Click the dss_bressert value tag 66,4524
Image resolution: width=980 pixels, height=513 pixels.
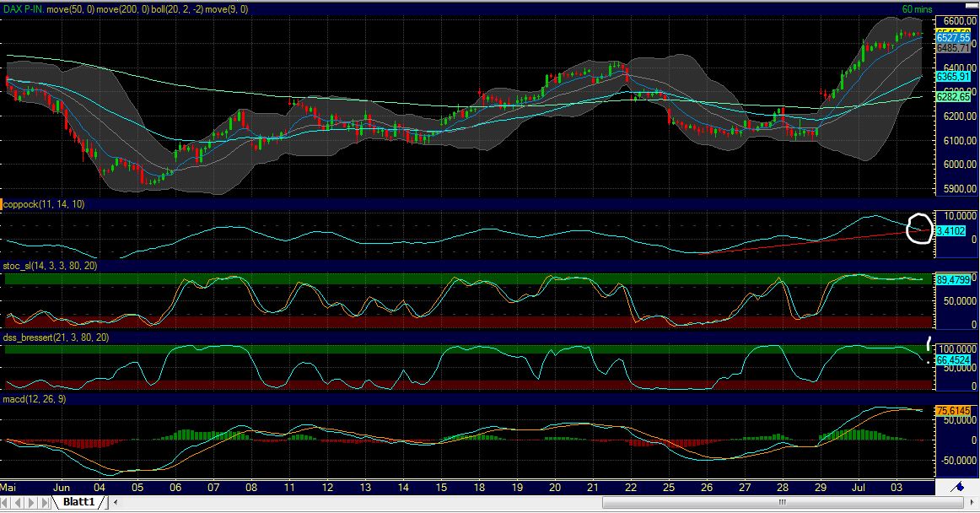pos(953,360)
